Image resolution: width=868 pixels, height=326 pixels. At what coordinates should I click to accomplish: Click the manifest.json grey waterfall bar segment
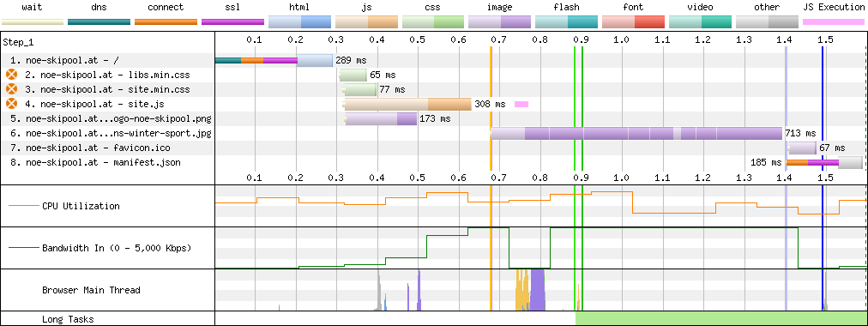(x=850, y=163)
